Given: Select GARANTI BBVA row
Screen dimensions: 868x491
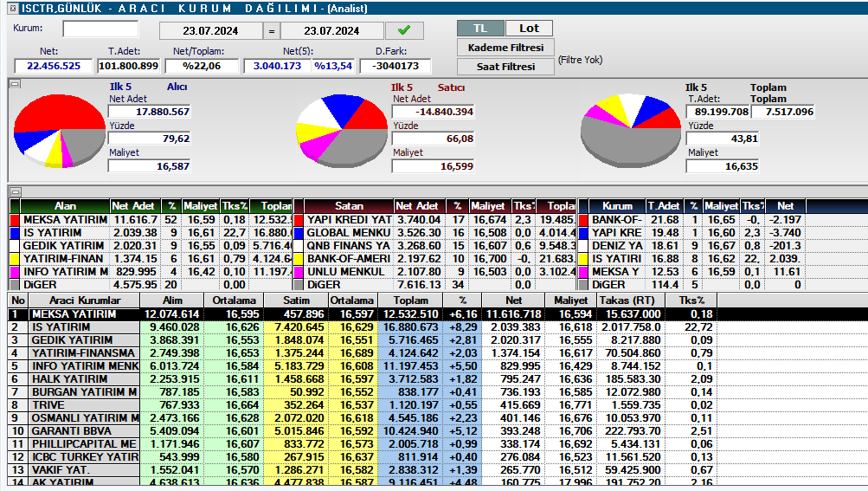Looking at the screenshot, I should (x=437, y=431).
